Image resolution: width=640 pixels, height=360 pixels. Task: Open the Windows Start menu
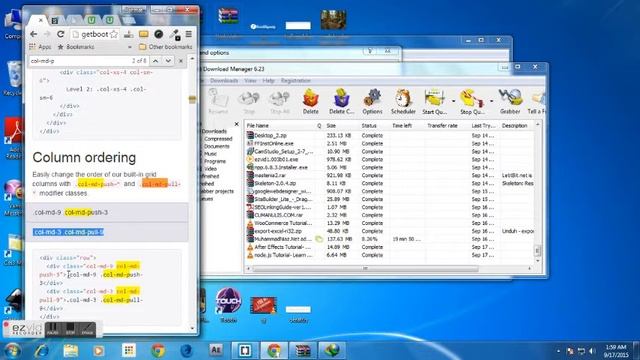(12, 350)
